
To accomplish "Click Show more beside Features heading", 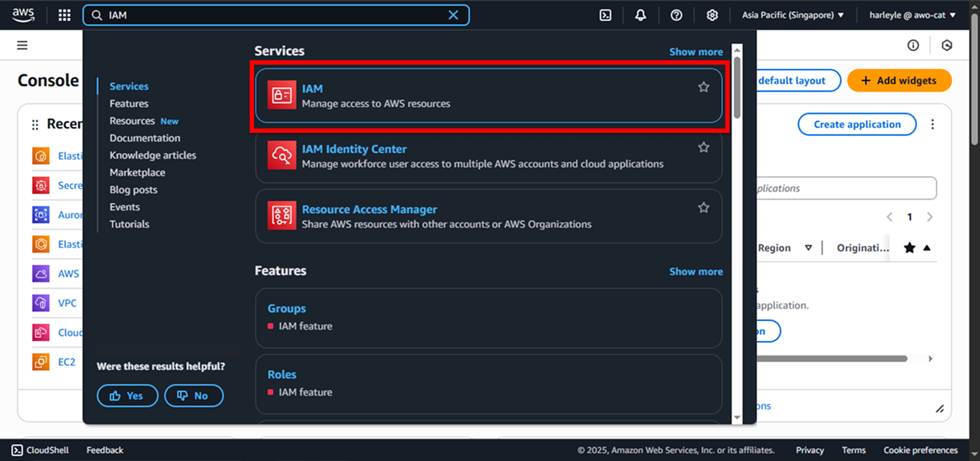I will [696, 271].
